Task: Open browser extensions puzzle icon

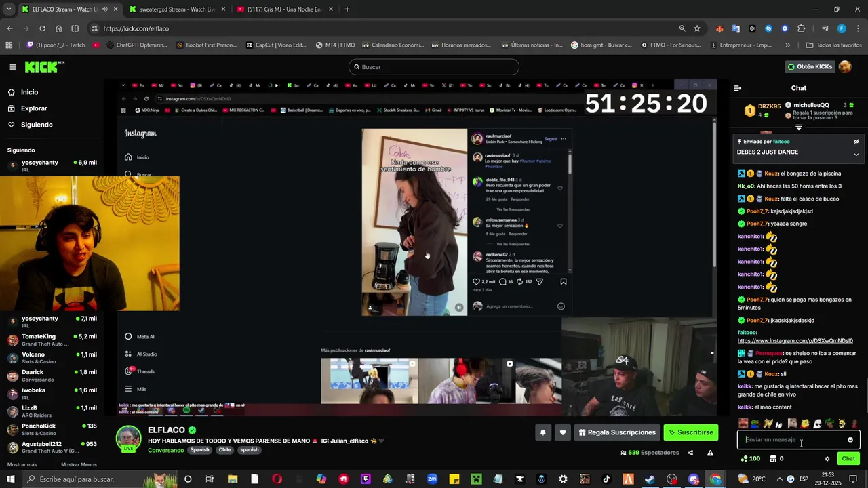Action: 802,28
